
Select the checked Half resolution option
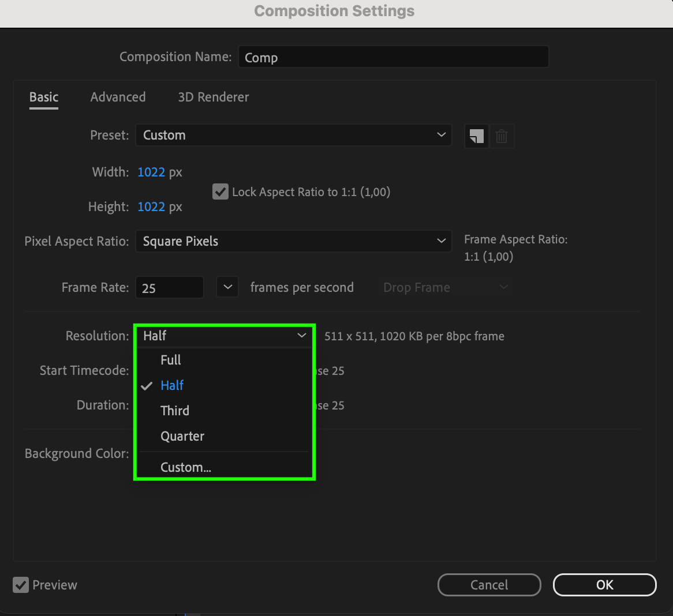[x=172, y=385]
